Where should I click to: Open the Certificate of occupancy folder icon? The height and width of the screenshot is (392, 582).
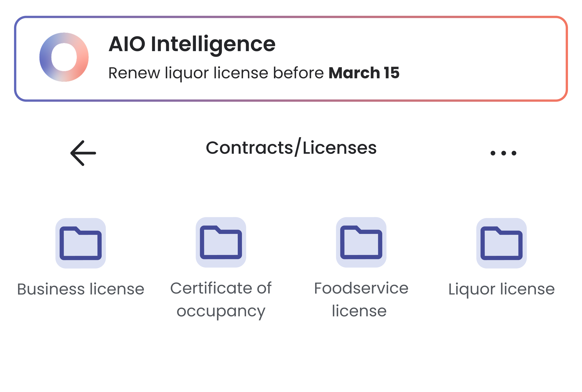[x=221, y=242]
